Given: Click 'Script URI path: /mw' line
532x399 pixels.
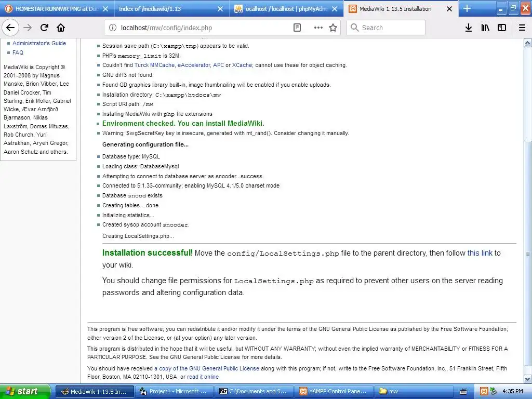Looking at the screenshot, I should (128, 104).
